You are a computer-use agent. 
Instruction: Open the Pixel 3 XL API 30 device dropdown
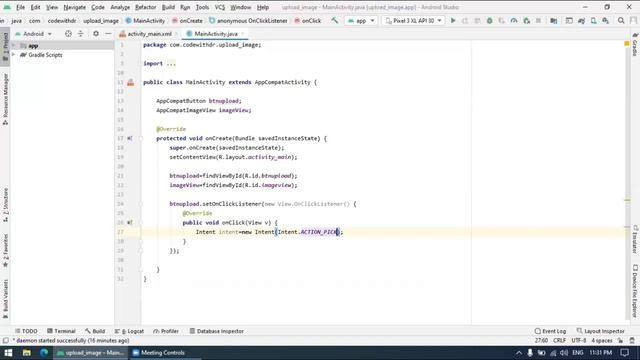[x=413, y=20]
